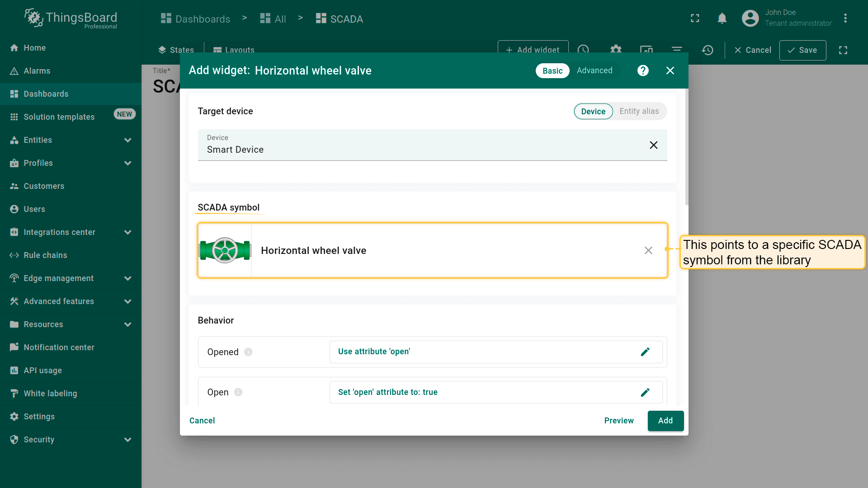868x488 pixels.
Task: Remove the Horizontal wheel valve symbol
Action: click(x=648, y=250)
